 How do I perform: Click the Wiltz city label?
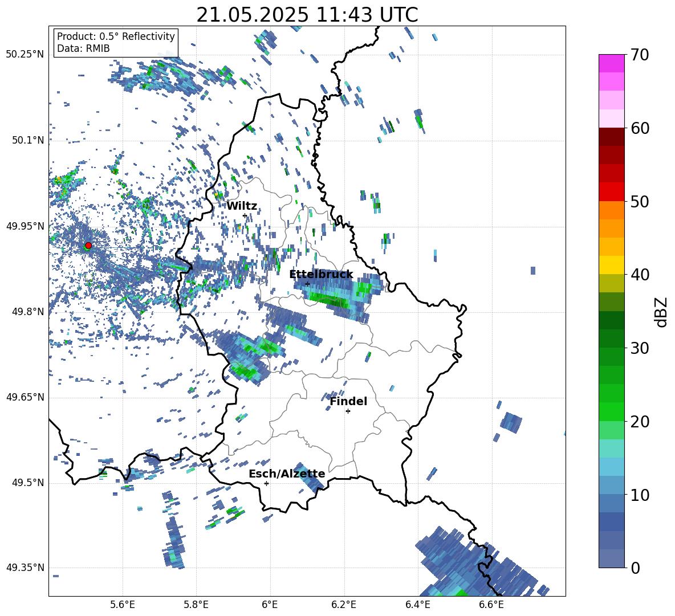point(242,206)
